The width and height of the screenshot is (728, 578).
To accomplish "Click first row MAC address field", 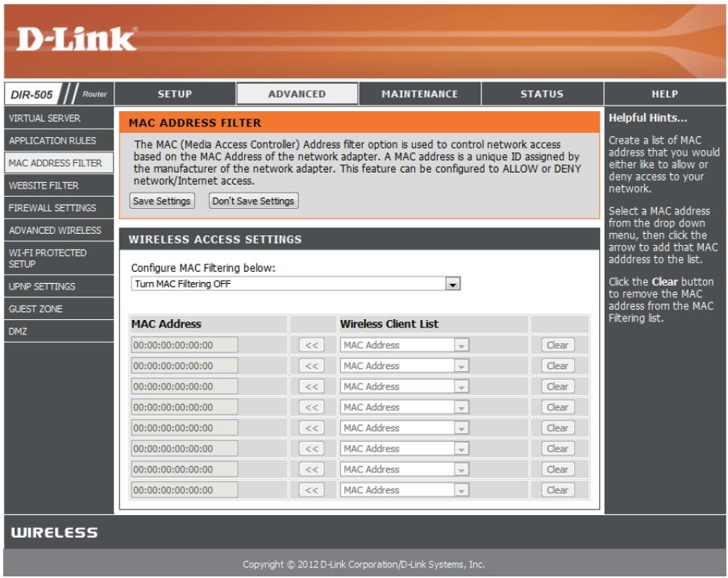I will (185, 345).
